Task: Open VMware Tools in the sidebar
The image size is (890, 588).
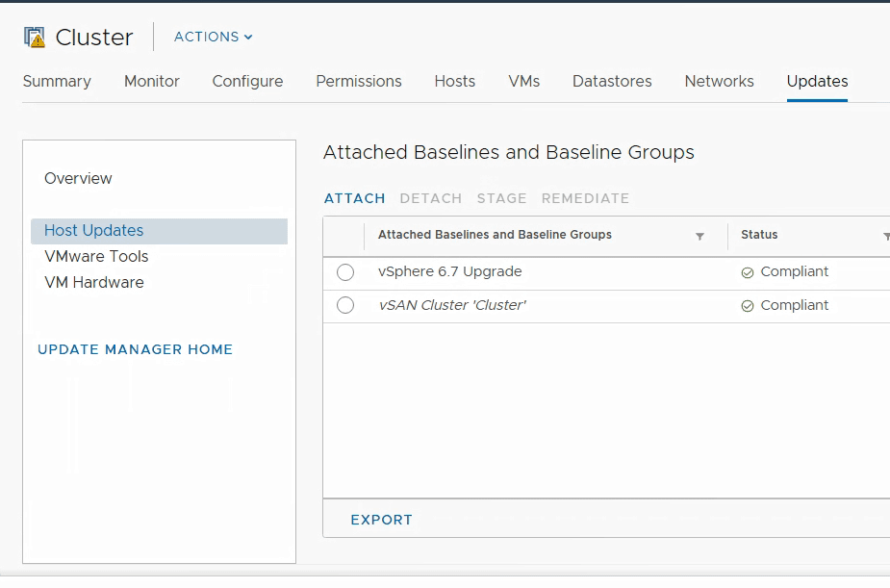Action: click(x=96, y=257)
